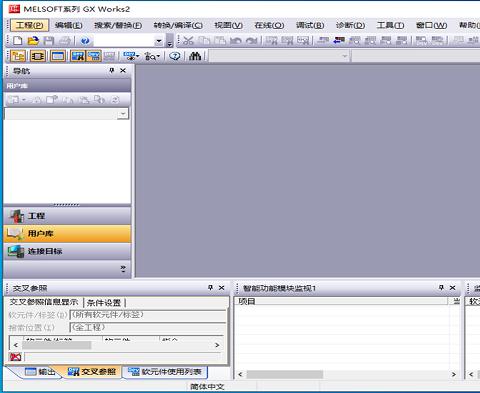Click the Save project disk icon

49,41
